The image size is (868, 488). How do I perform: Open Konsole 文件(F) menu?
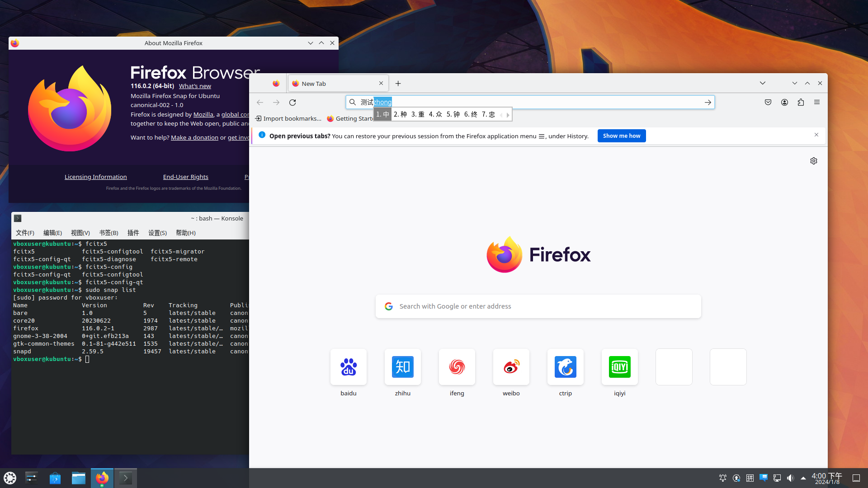tap(25, 233)
